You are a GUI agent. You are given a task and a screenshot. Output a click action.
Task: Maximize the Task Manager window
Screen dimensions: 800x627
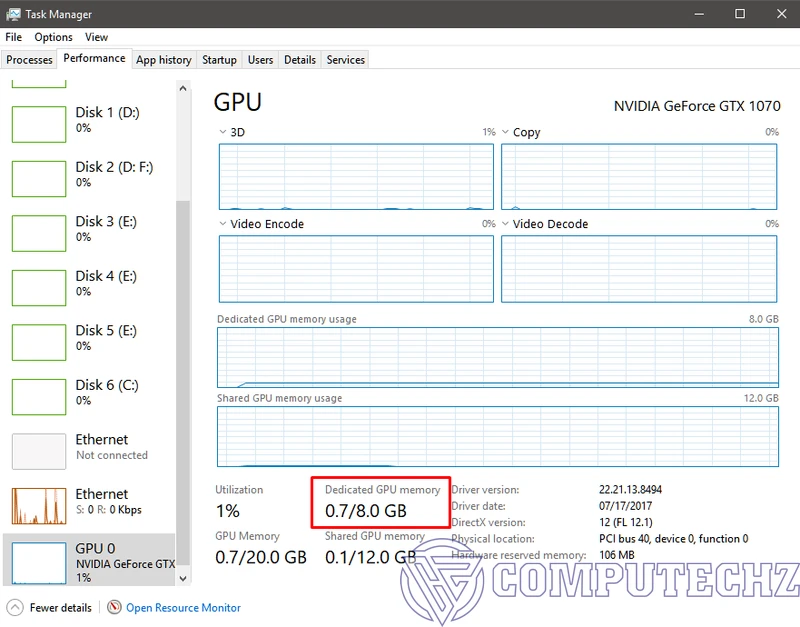click(740, 14)
